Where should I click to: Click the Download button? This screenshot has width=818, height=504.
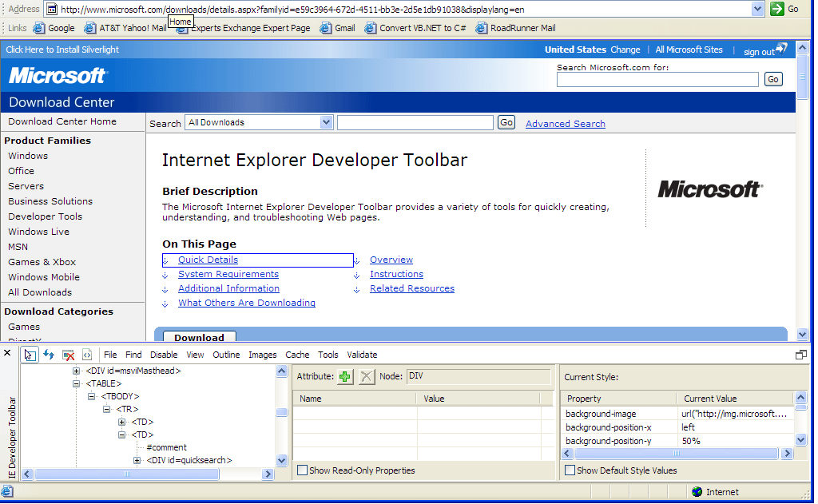point(199,337)
